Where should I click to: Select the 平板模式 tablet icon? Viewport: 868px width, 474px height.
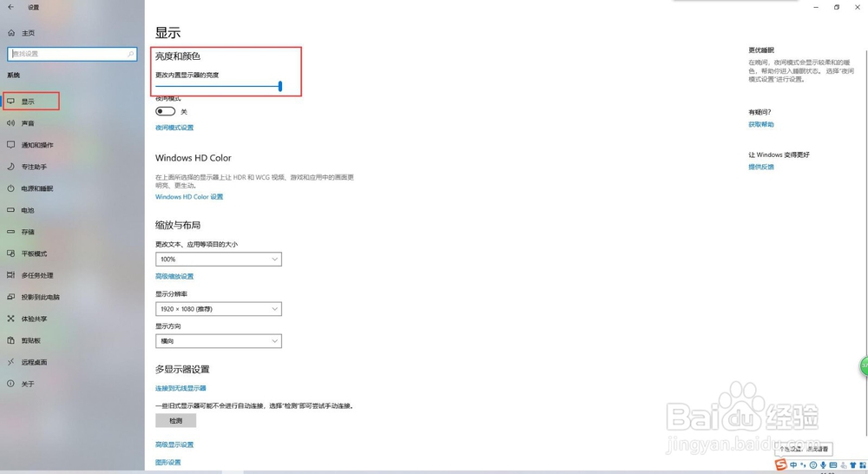pyautogui.click(x=10, y=253)
